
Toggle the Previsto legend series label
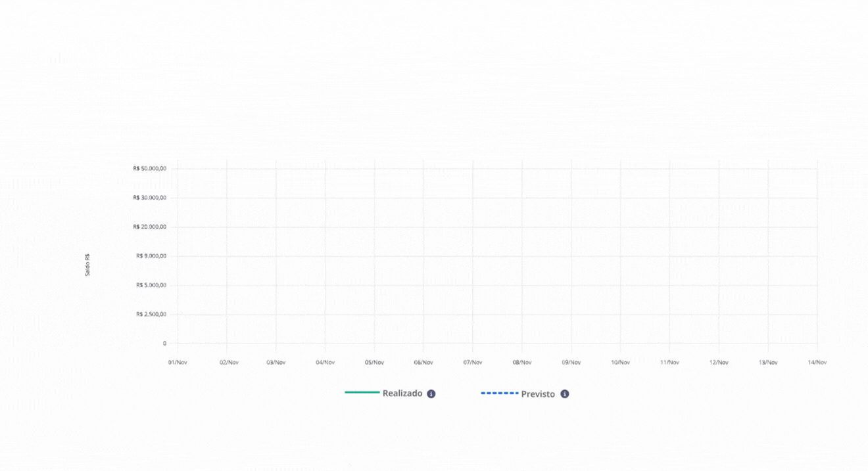(538, 394)
